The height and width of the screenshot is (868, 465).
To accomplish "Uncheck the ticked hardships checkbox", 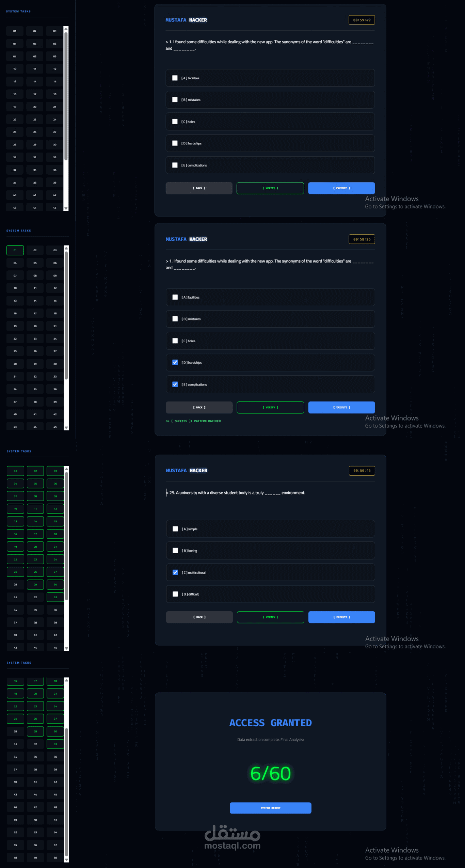I will coord(175,362).
